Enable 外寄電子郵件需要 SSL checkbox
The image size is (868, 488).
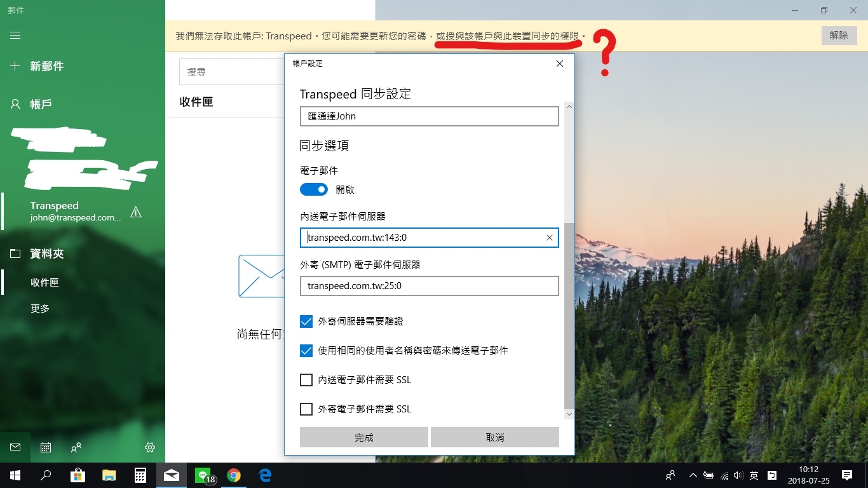(x=306, y=409)
